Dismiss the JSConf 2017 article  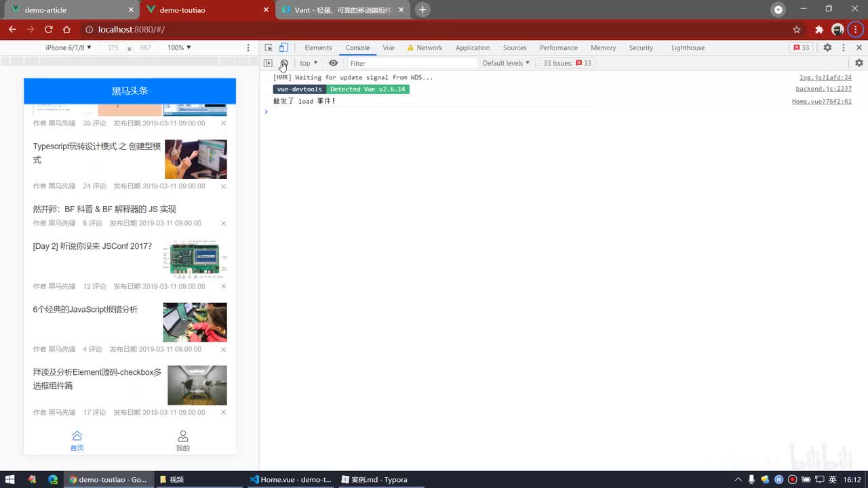[223, 286]
